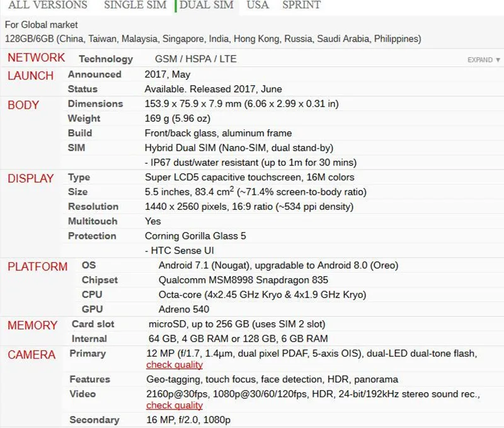
Task: Click the display Size label
Action: click(77, 192)
